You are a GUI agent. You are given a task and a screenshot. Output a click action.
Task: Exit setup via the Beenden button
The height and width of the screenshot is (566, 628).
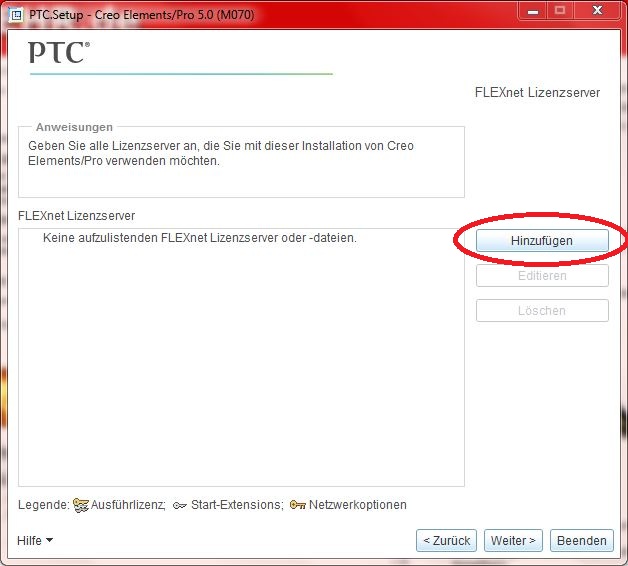pos(581,540)
